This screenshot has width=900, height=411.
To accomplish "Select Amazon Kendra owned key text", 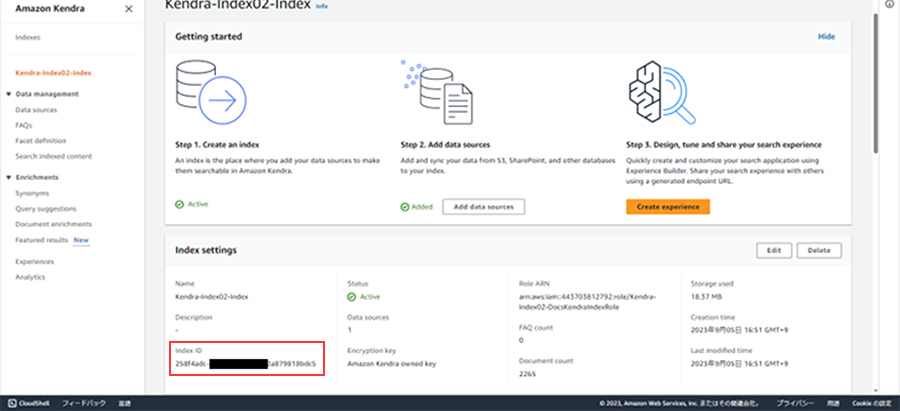I will [392, 364].
